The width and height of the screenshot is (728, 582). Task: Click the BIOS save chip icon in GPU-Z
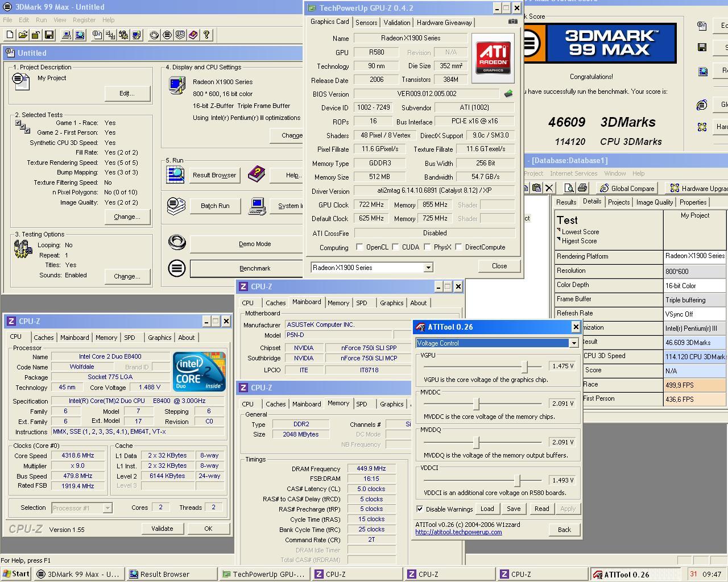[x=508, y=94]
